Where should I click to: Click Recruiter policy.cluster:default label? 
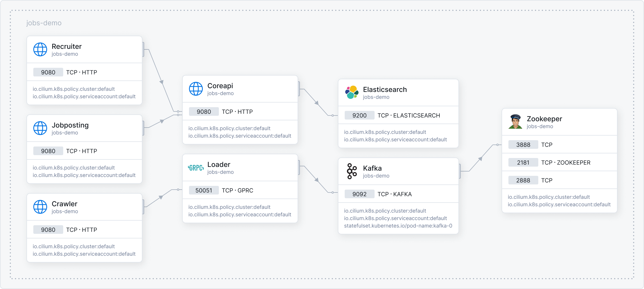click(x=74, y=89)
